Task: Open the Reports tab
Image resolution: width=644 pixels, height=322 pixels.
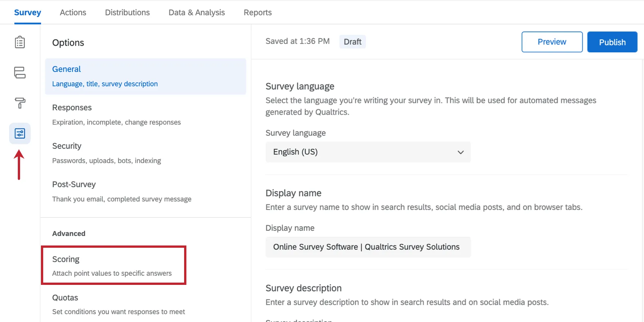Action: coord(258,13)
